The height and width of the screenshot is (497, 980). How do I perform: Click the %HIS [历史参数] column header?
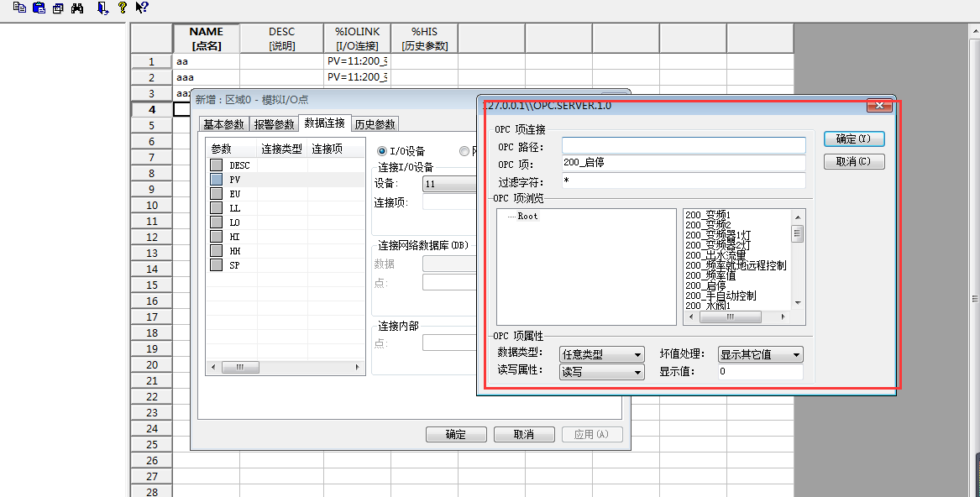(x=424, y=38)
